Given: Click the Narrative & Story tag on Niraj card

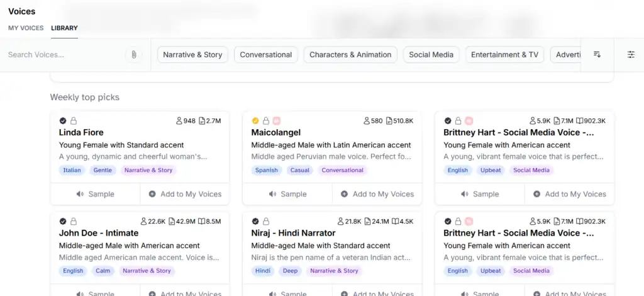Looking at the screenshot, I should (x=334, y=271).
